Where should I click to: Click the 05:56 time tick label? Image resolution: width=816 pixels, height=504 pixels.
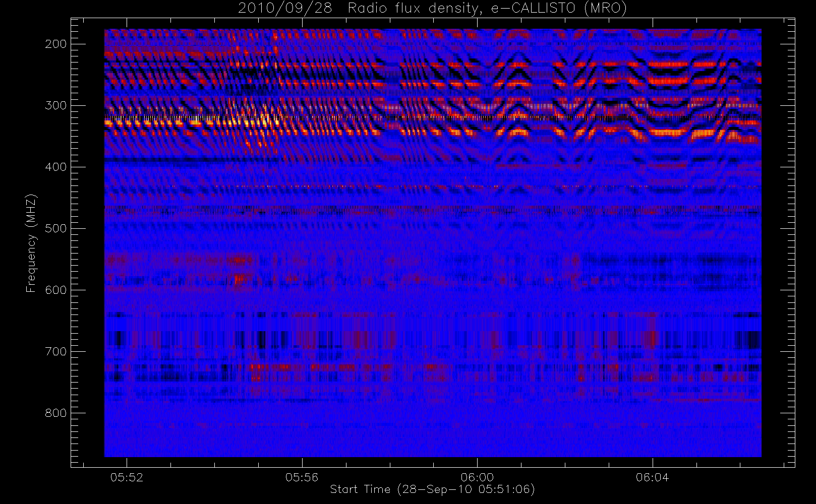point(302,477)
